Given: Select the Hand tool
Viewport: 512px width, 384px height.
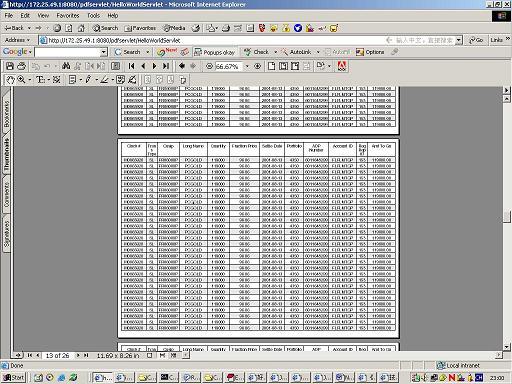Looking at the screenshot, I should coord(10,80).
